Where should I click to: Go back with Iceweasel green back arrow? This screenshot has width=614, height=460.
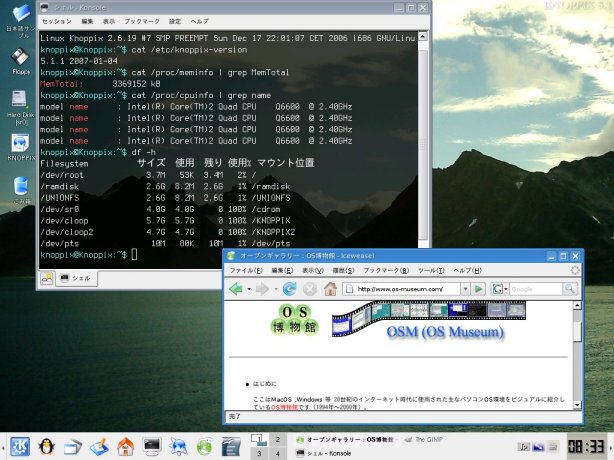pyautogui.click(x=236, y=289)
